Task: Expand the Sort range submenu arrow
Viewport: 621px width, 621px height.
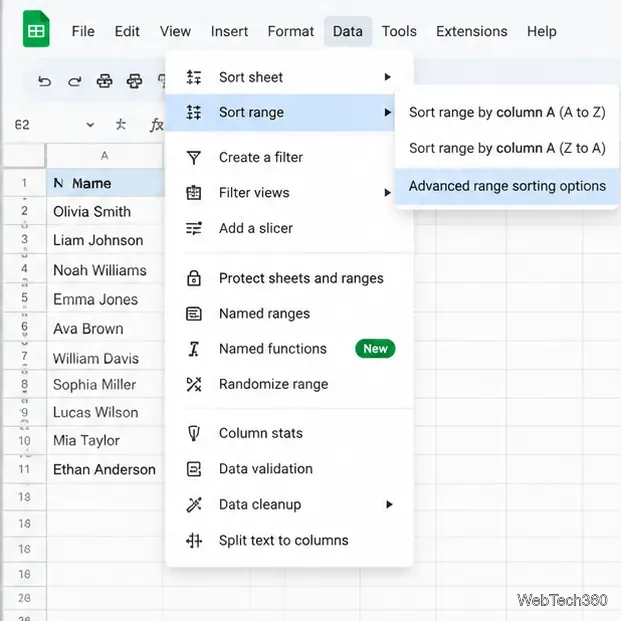Action: (388, 112)
